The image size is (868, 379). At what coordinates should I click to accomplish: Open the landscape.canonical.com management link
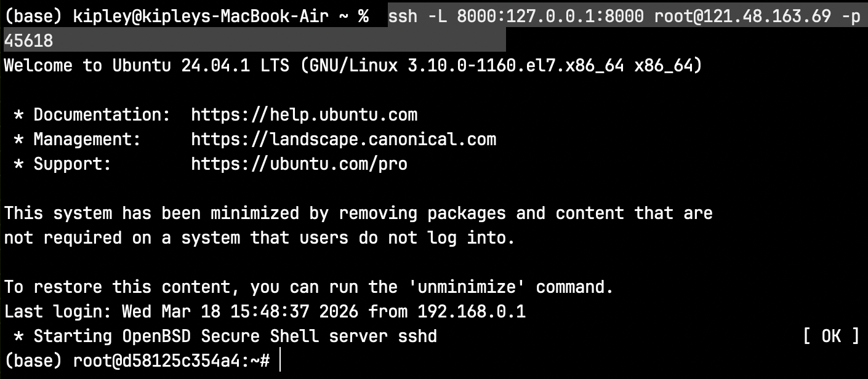344,140
